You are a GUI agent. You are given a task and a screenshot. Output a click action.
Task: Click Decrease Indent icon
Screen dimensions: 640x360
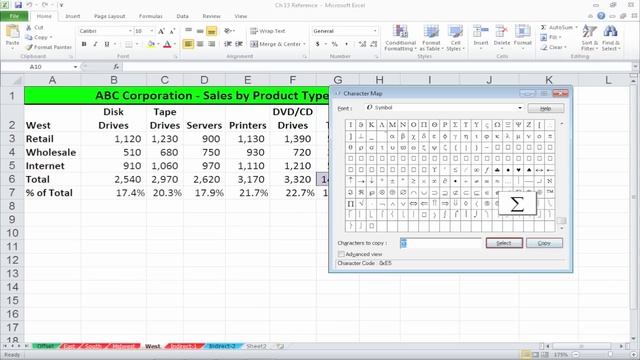click(228, 44)
